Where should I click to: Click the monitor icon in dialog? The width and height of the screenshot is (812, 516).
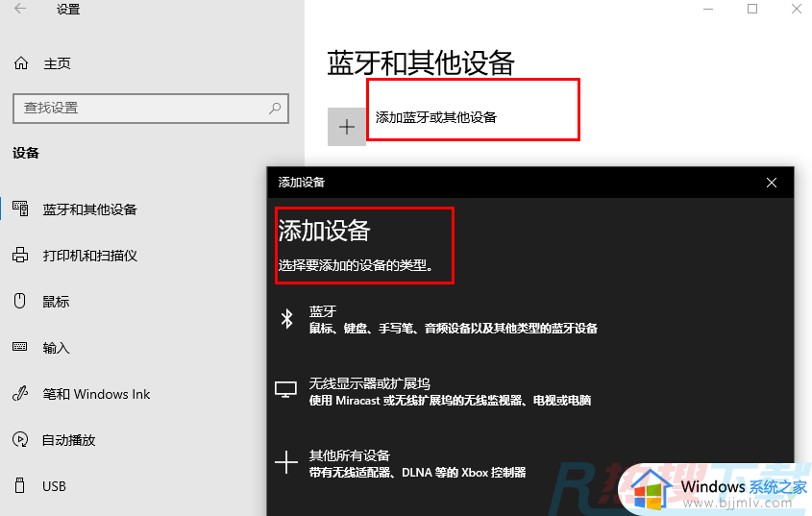285,389
